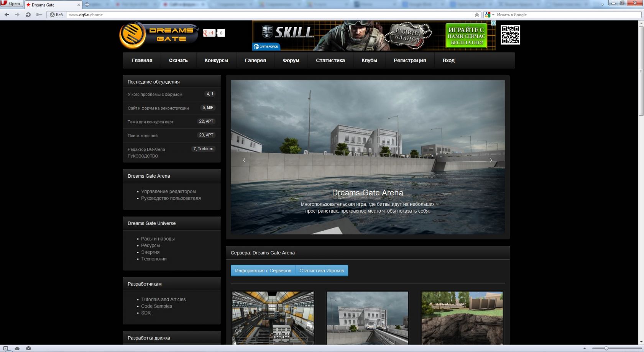This screenshot has width=644, height=352.
Task: Select the Статистика Игроков tab
Action: point(322,271)
